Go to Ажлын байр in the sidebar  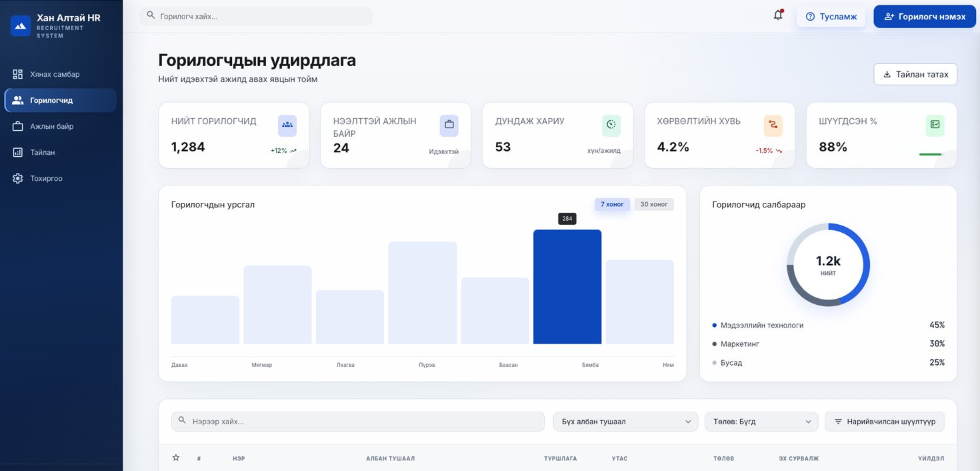(x=61, y=126)
